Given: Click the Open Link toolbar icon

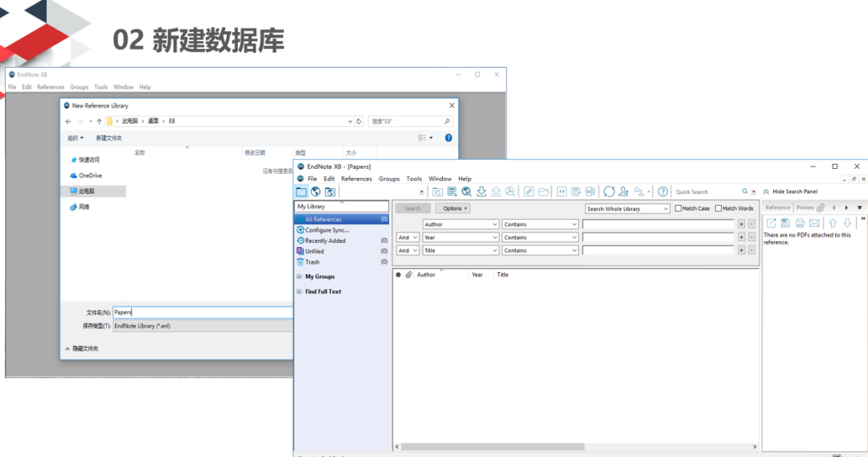Looking at the screenshot, I should [529, 191].
